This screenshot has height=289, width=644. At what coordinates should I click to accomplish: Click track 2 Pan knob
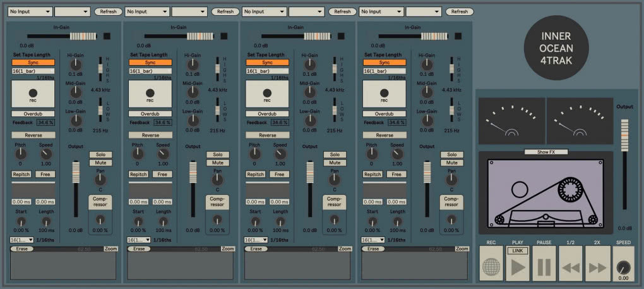click(218, 180)
